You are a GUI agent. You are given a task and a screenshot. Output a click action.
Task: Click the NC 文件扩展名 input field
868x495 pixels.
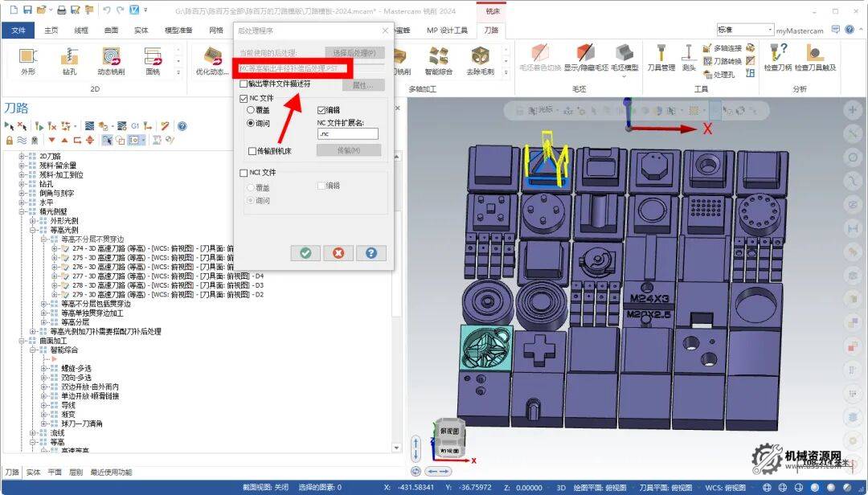click(347, 134)
